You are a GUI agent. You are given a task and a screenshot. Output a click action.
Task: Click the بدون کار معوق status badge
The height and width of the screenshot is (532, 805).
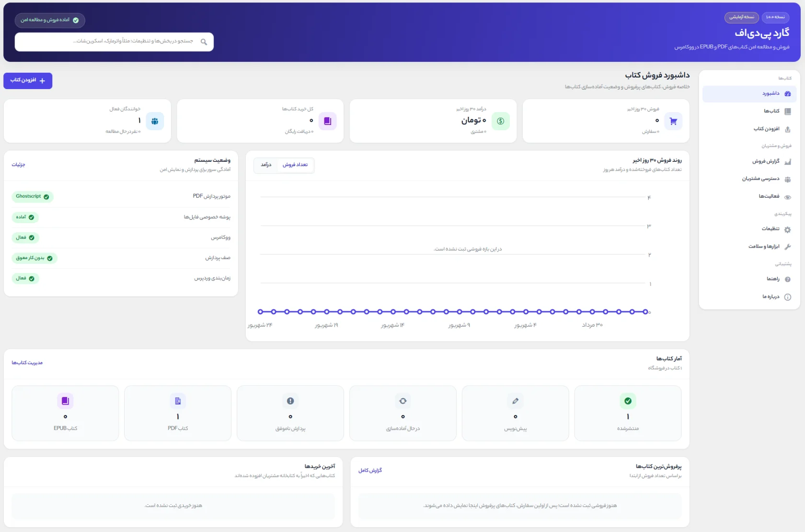[x=34, y=258]
